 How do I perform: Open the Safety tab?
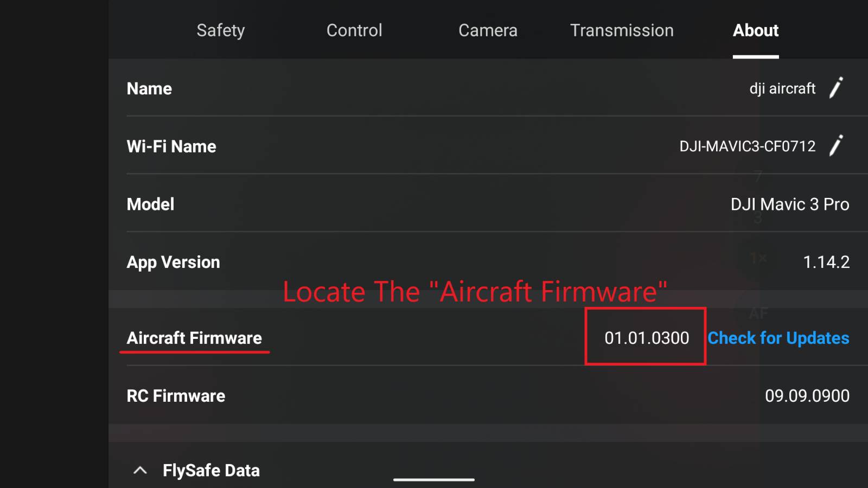pos(220,30)
